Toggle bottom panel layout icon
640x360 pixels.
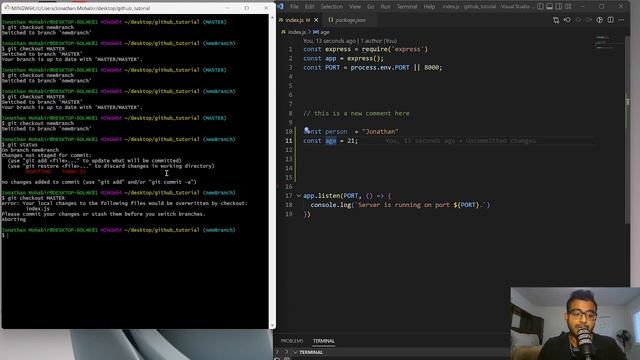tap(549, 7)
